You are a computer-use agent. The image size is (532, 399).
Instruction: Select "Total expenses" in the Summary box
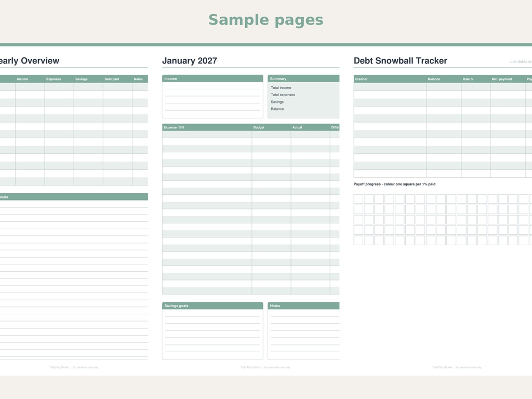(x=283, y=95)
